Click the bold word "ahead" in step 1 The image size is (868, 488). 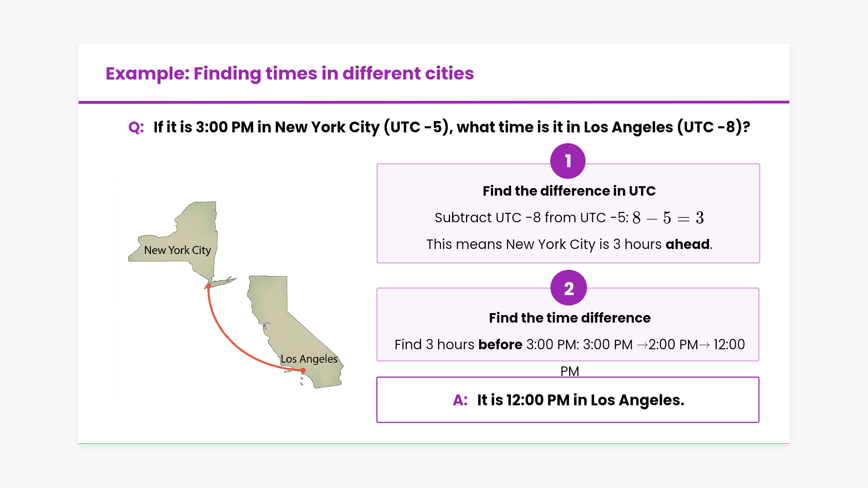pyautogui.click(x=687, y=244)
